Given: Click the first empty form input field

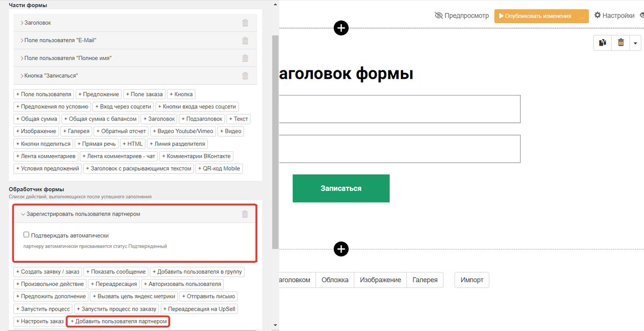Looking at the screenshot, I should (x=399, y=109).
